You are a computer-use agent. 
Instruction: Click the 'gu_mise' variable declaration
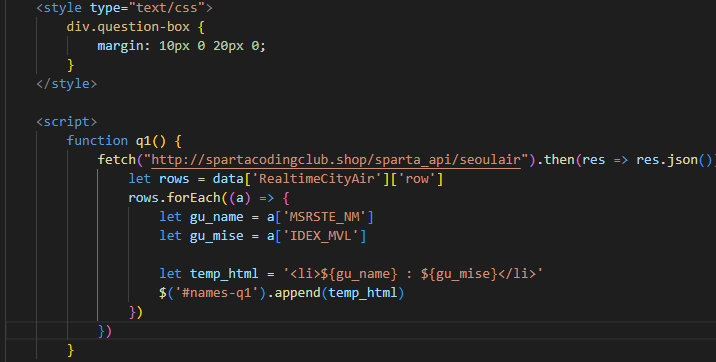(x=216, y=236)
